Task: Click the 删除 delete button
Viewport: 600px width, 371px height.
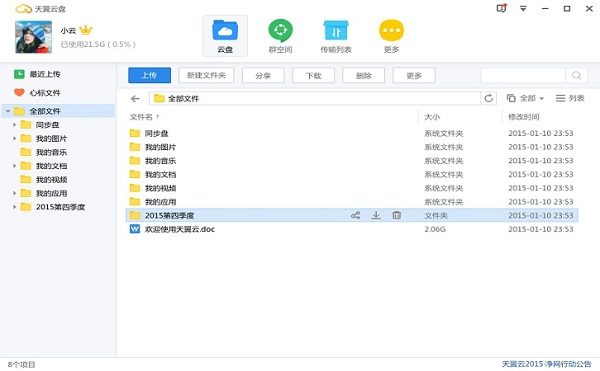Action: (364, 75)
